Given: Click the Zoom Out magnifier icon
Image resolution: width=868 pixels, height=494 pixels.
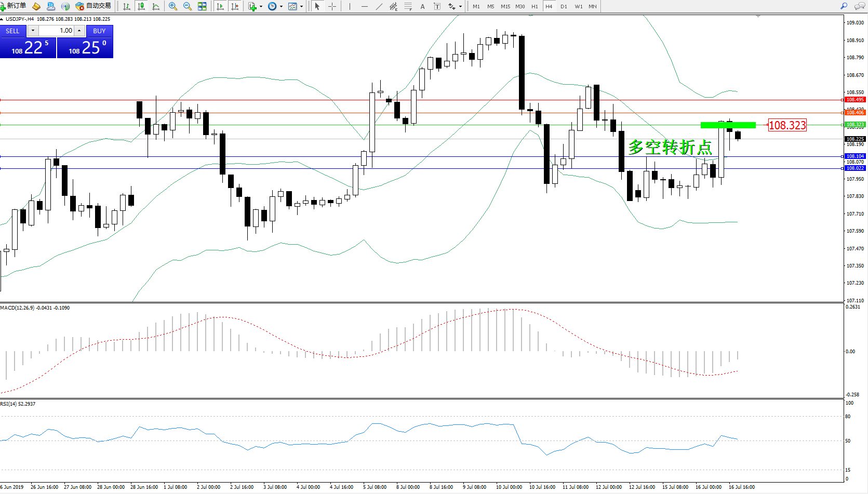Looking at the screenshot, I should 188,6.
